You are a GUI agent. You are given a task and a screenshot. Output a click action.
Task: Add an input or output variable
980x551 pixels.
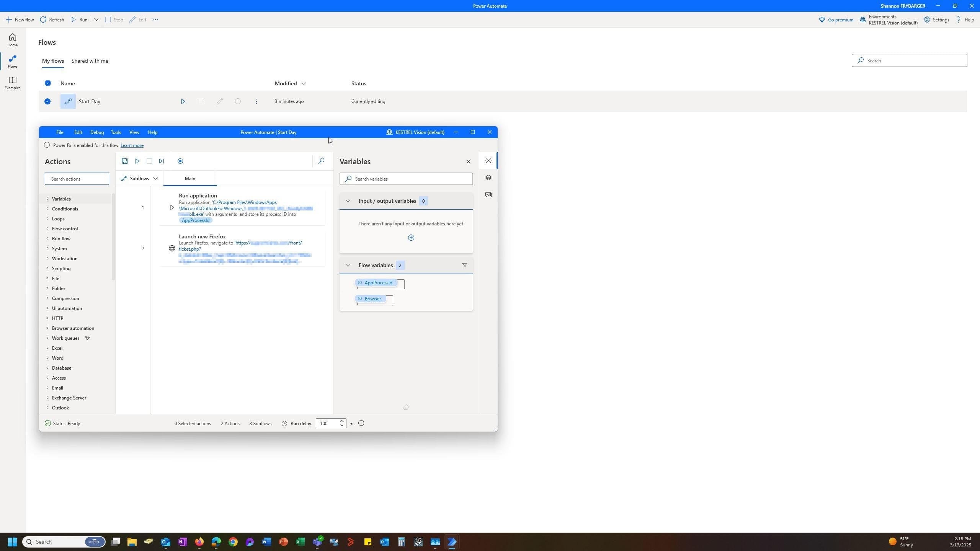point(411,238)
